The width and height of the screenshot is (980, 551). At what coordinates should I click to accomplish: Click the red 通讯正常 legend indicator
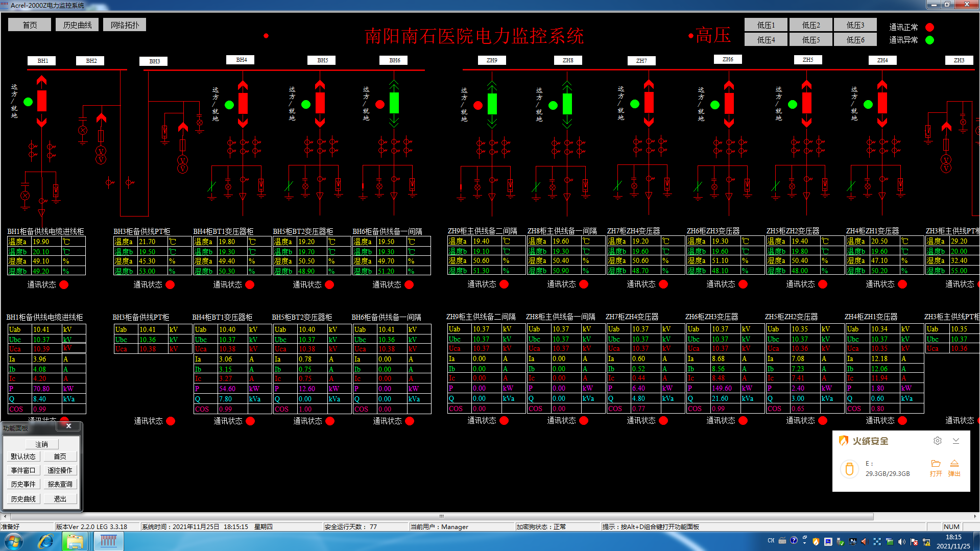[930, 27]
